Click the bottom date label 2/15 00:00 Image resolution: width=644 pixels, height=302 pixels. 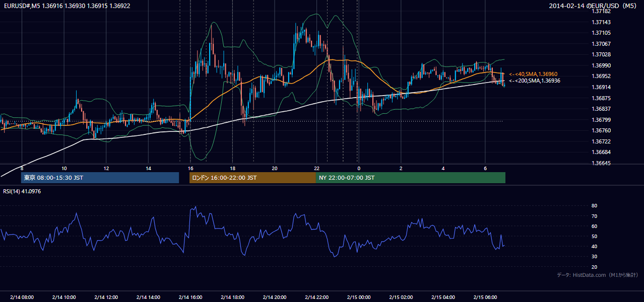click(358, 297)
